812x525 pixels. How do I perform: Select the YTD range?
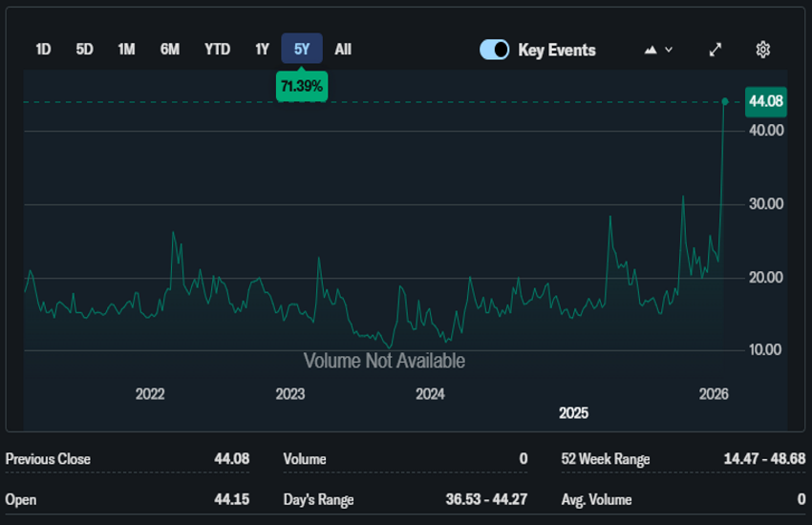click(x=217, y=50)
